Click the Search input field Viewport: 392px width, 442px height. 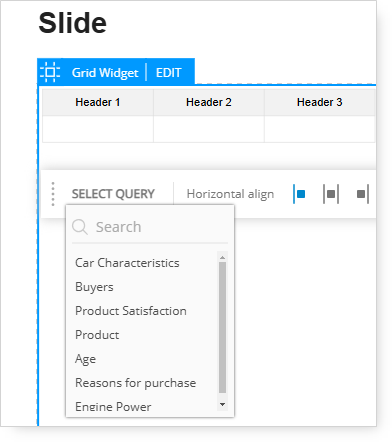coord(150,227)
